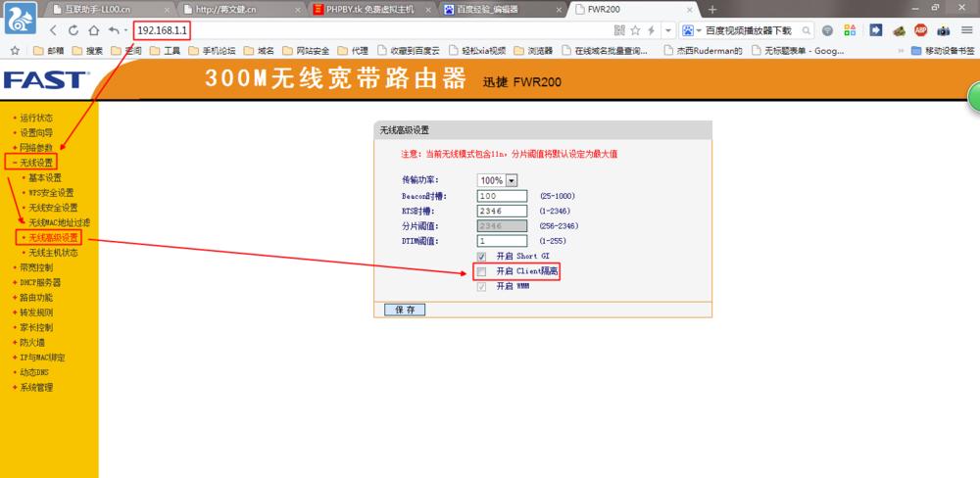Image resolution: width=980 pixels, height=478 pixels.
Task: Click the camera screenshot extension icon
Action: (943, 30)
